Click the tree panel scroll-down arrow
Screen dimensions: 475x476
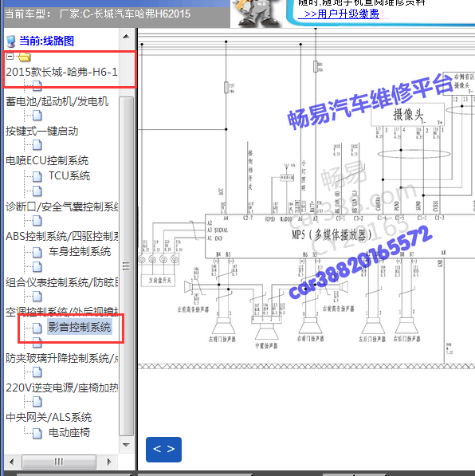(126, 445)
